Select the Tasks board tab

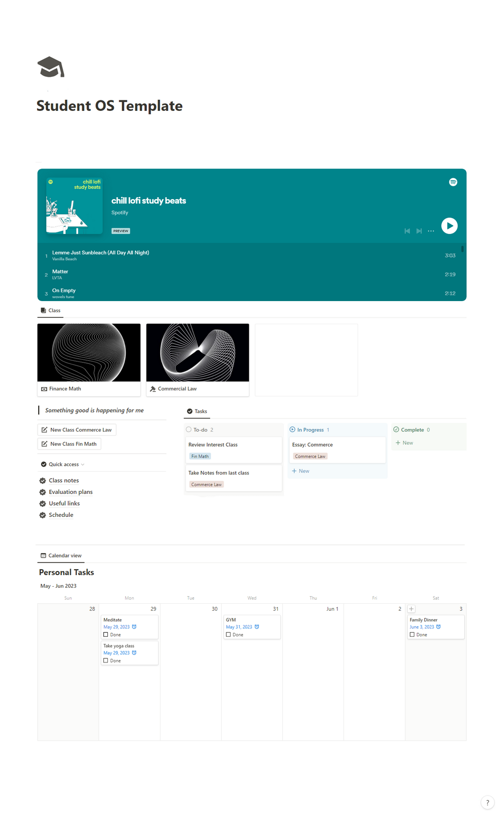[x=197, y=412]
